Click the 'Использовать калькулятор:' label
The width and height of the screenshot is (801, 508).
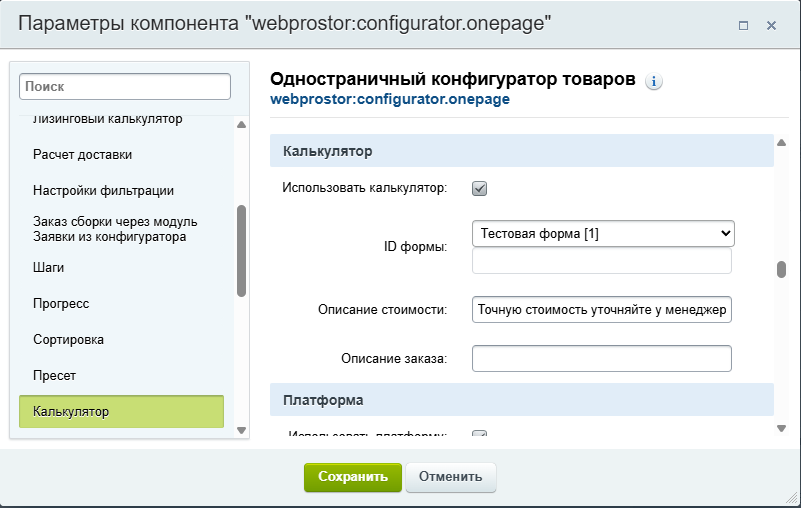364,188
